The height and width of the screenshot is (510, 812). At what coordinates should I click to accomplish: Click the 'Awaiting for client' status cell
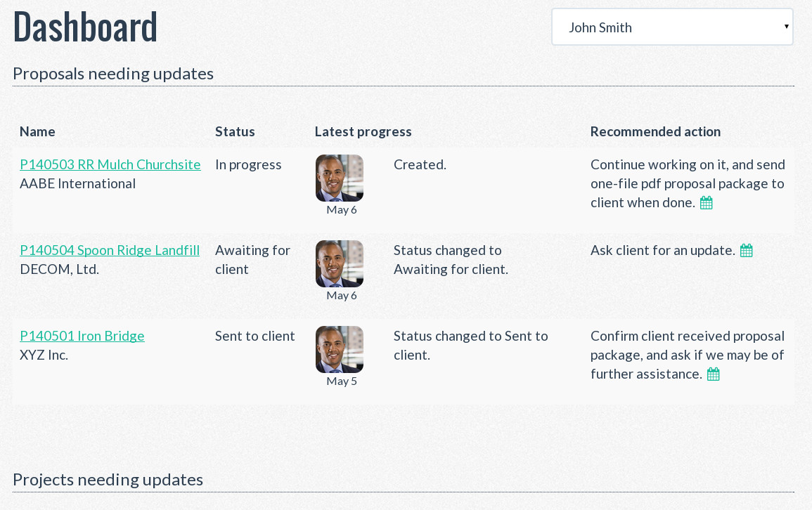tap(252, 259)
